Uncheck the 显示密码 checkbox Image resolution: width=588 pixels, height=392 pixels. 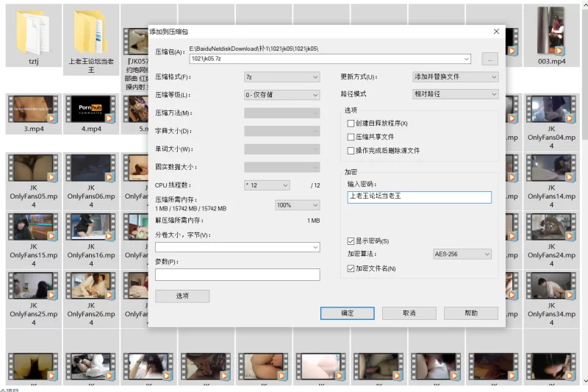pos(351,241)
